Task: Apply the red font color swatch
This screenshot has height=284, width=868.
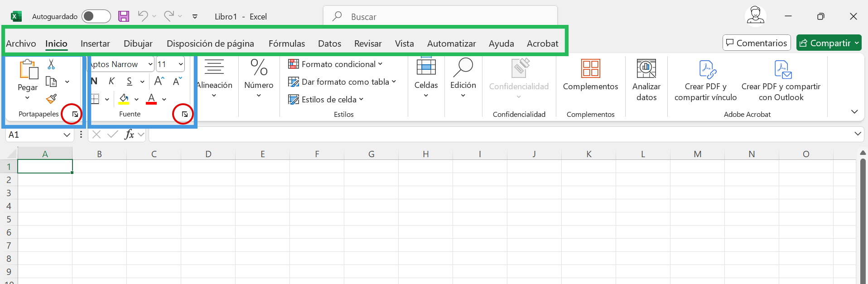Action: point(151,99)
